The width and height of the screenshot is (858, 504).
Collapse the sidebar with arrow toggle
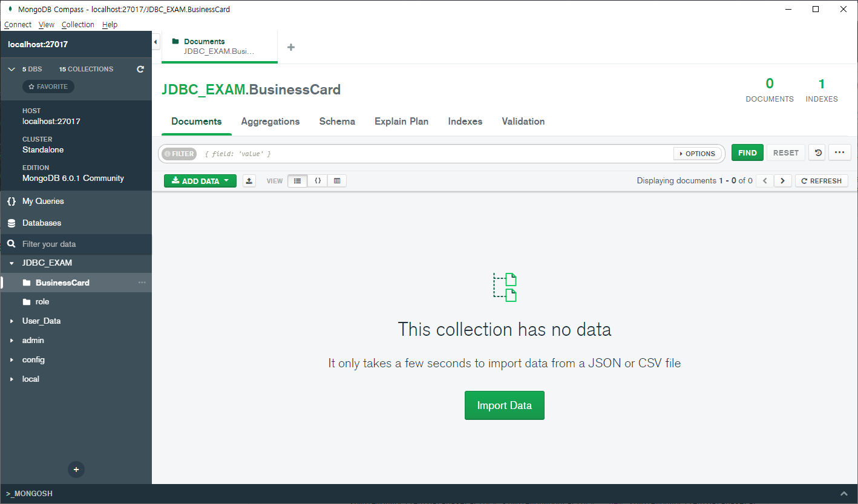pos(156,42)
